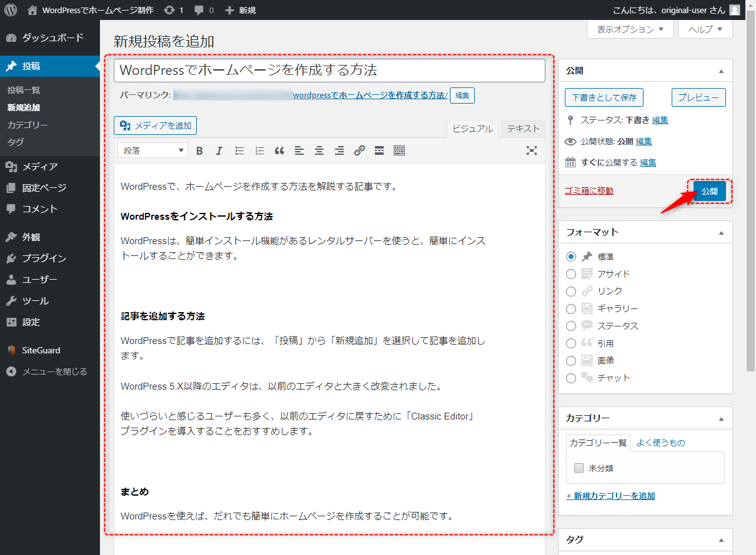
Task: Click メディアを追加 button
Action: (155, 125)
